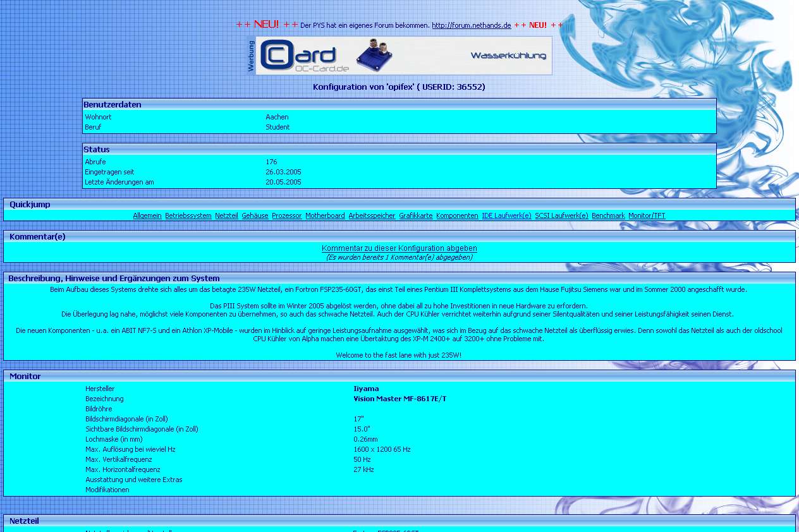Viewport: 799px width, 532px height.
Task: Click the date '20.05.2005'
Action: pyautogui.click(x=283, y=182)
